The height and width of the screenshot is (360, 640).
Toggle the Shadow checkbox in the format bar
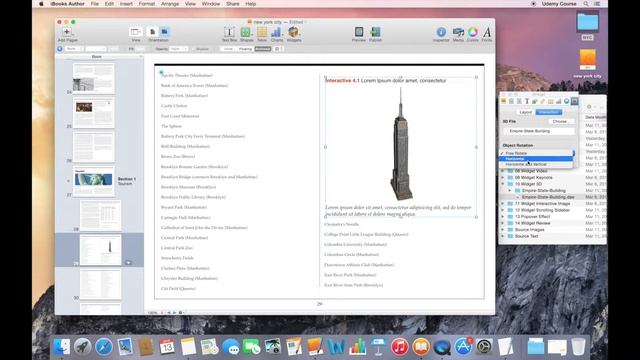[x=193, y=49]
